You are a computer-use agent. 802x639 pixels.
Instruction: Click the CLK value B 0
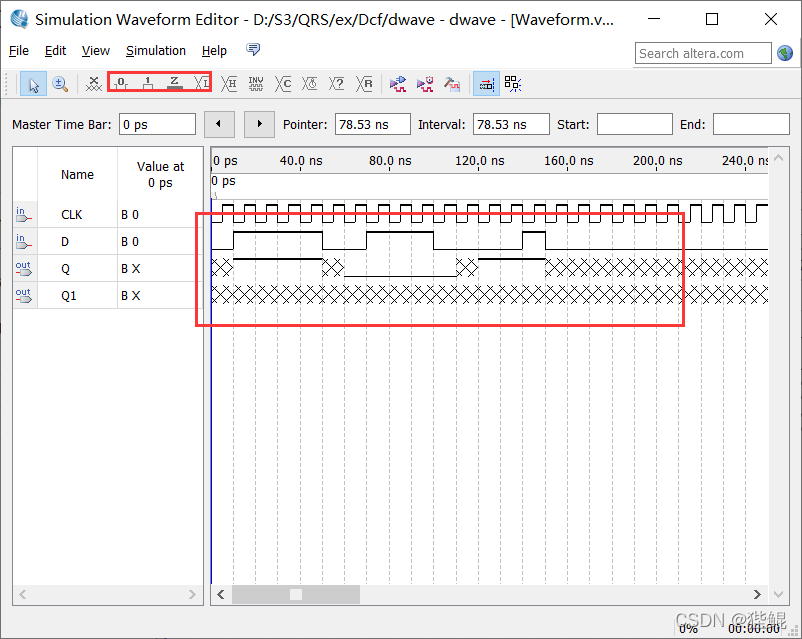tap(130, 215)
